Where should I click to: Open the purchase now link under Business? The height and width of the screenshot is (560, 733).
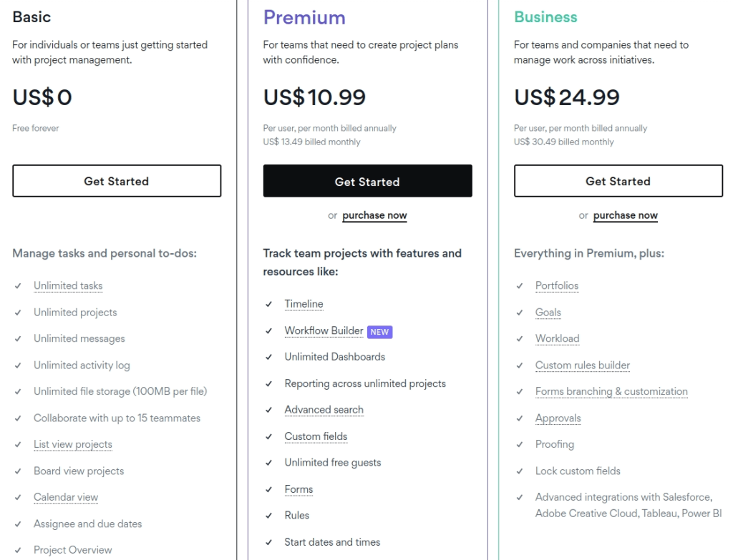tap(625, 215)
